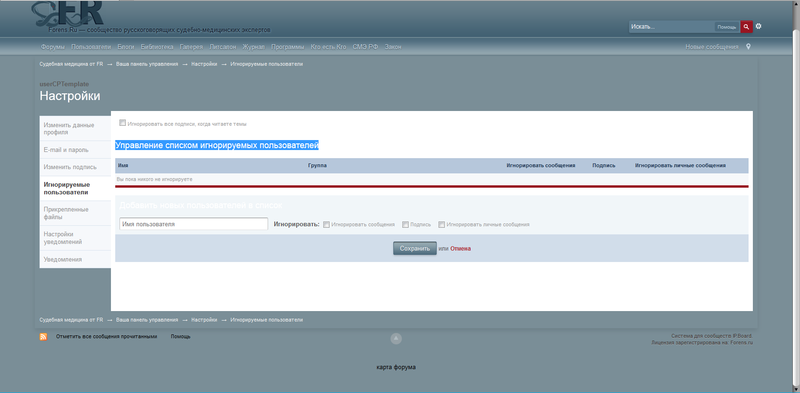Open advanced search gear icon
The width and height of the screenshot is (800, 393).
click(759, 26)
